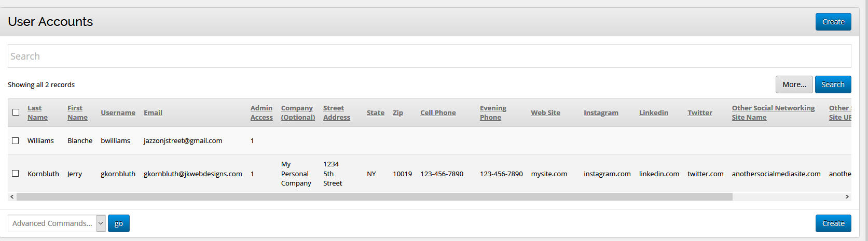
Task: Click the top Create button
Action: [x=833, y=22]
